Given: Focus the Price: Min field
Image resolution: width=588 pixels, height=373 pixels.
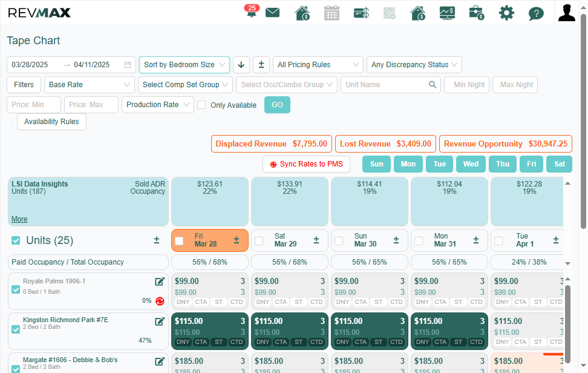Looking at the screenshot, I should coord(34,105).
